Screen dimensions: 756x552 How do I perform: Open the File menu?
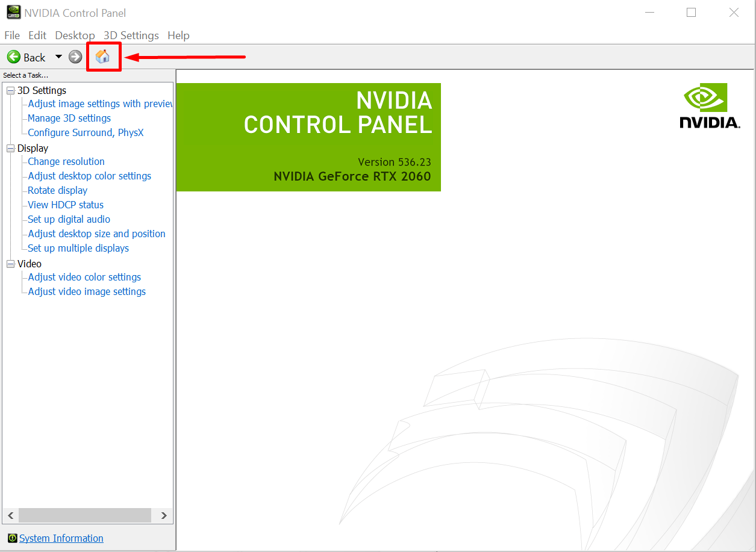[x=11, y=35]
